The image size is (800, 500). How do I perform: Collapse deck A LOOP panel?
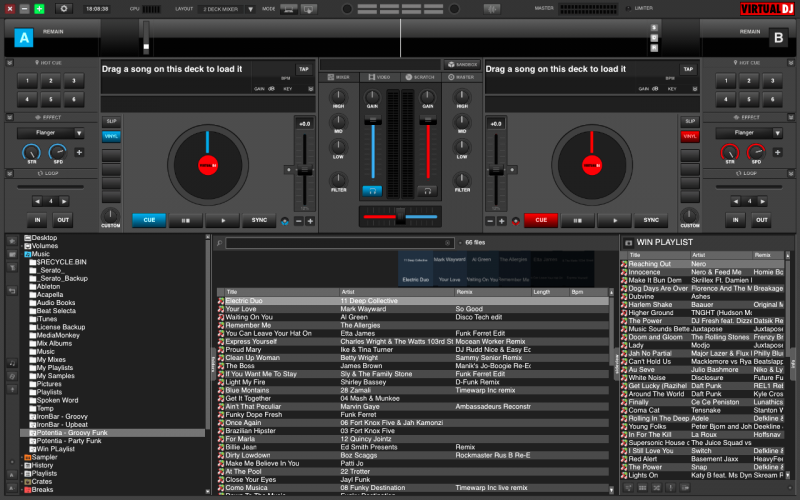click(10, 173)
